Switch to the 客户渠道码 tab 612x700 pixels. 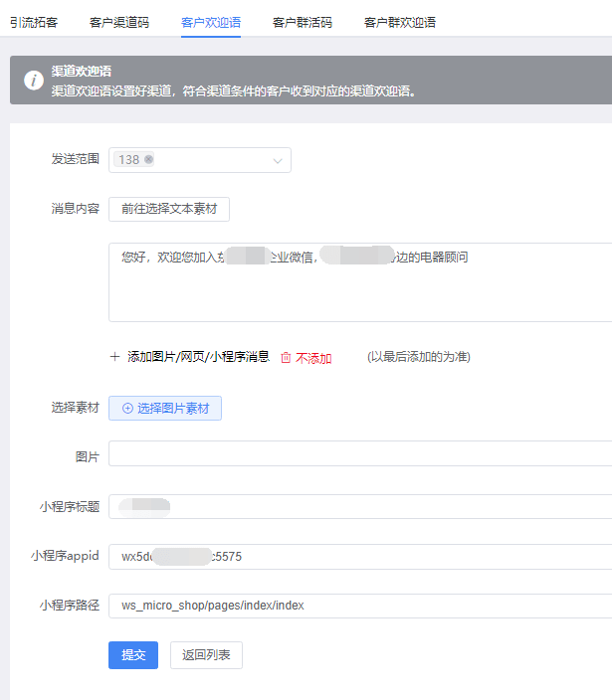coord(119,22)
